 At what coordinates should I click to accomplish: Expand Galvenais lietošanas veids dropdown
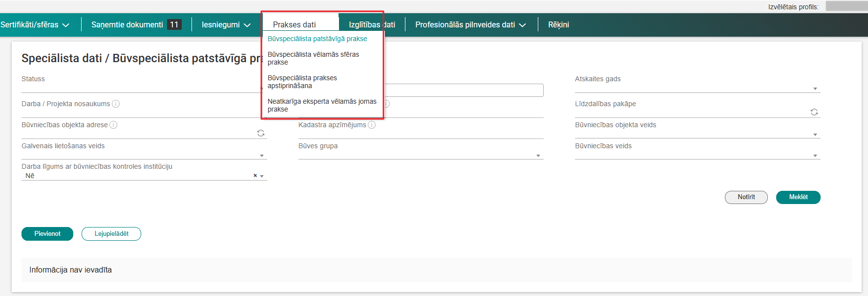click(262, 156)
